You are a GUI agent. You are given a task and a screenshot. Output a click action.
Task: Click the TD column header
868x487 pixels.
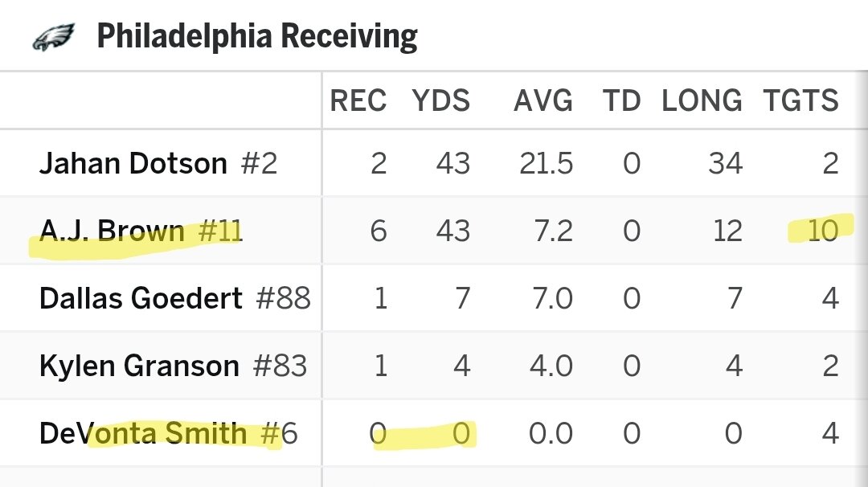pos(621,101)
